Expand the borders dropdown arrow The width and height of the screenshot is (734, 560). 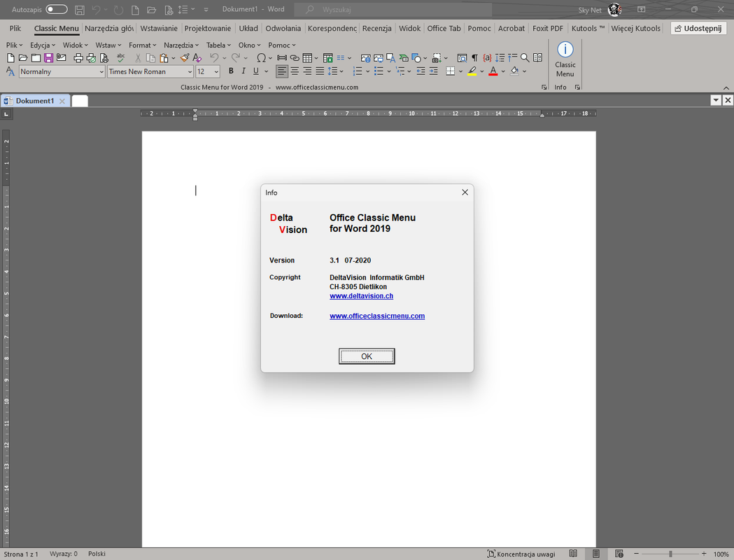point(460,71)
